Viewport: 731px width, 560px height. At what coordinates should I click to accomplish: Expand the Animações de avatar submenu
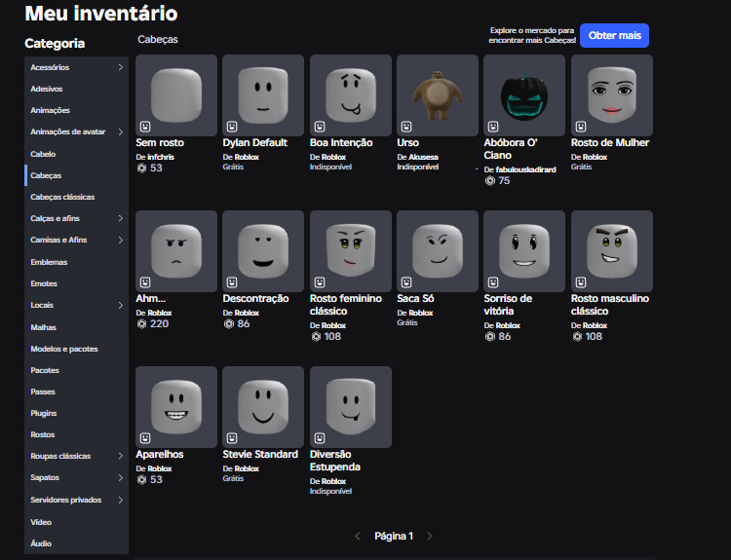click(x=120, y=131)
